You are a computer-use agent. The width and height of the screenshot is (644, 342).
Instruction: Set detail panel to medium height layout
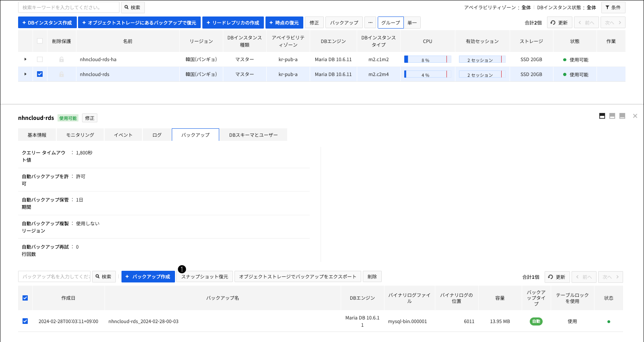pos(612,116)
